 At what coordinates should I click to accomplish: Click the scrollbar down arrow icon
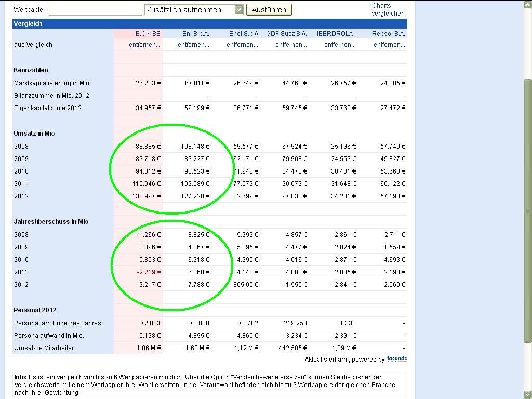[527, 394]
